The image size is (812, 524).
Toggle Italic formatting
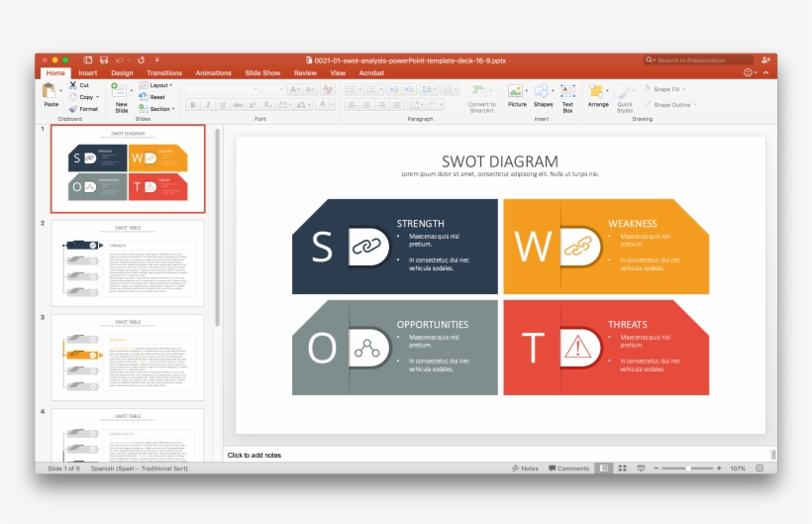point(208,105)
